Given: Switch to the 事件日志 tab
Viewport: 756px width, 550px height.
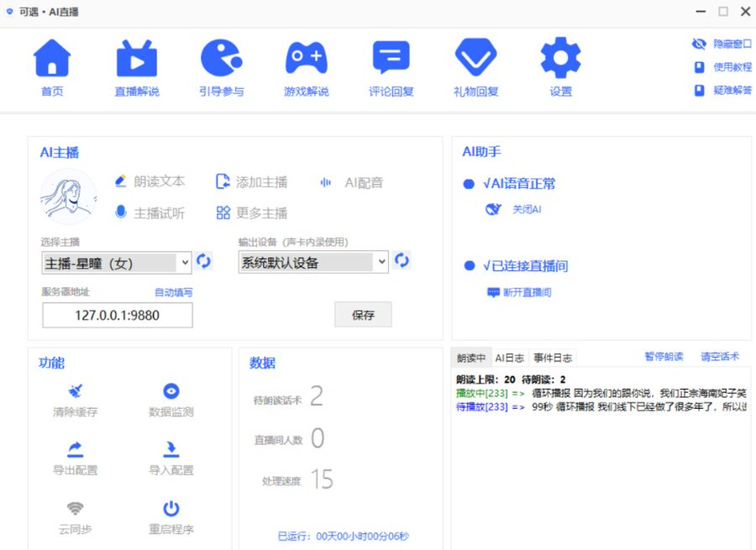Looking at the screenshot, I should (x=550, y=356).
